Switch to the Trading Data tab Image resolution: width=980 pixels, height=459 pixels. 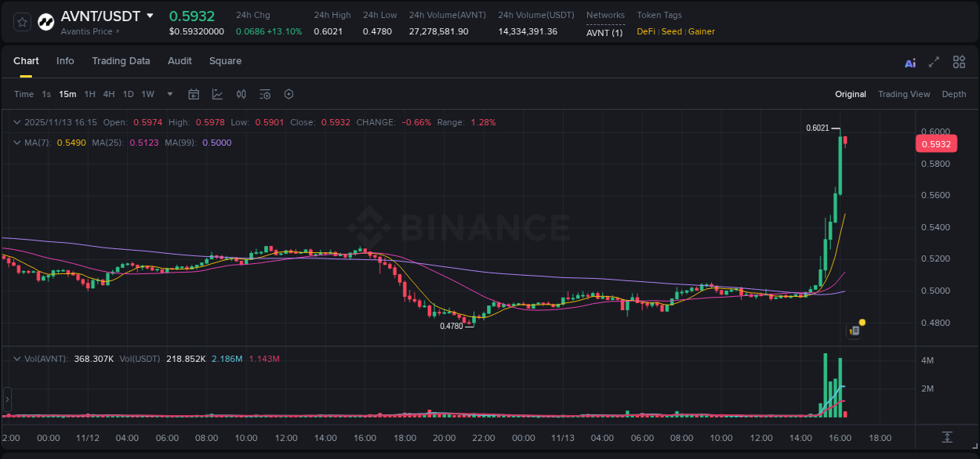point(121,61)
